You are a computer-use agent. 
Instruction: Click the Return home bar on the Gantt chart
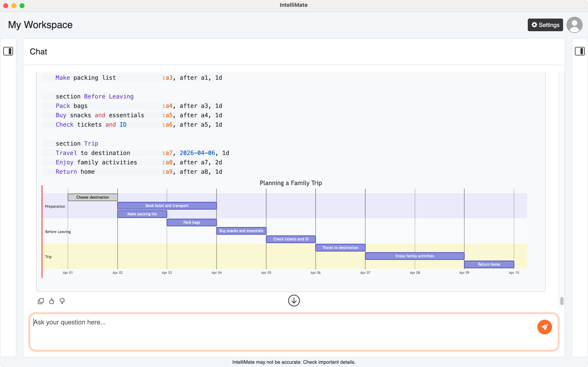[x=489, y=264]
